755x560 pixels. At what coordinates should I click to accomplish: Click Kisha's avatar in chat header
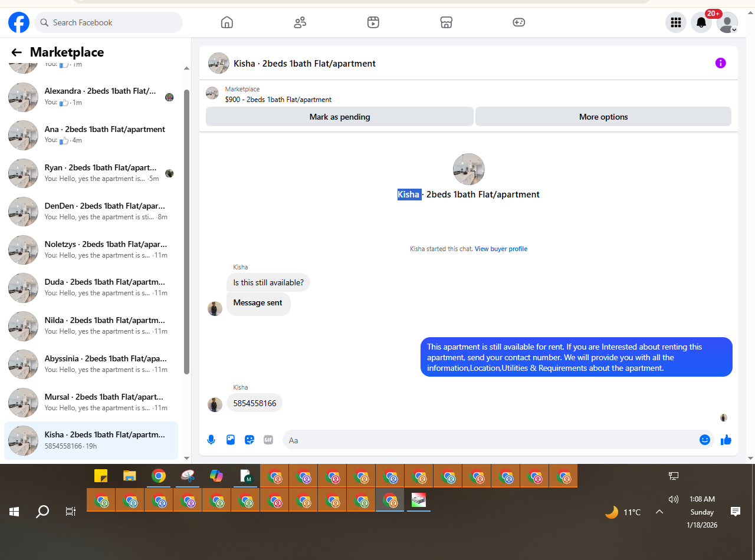[x=219, y=63]
